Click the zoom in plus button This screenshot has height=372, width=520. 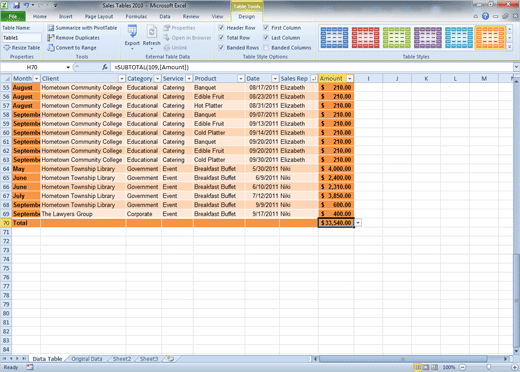coord(514,367)
